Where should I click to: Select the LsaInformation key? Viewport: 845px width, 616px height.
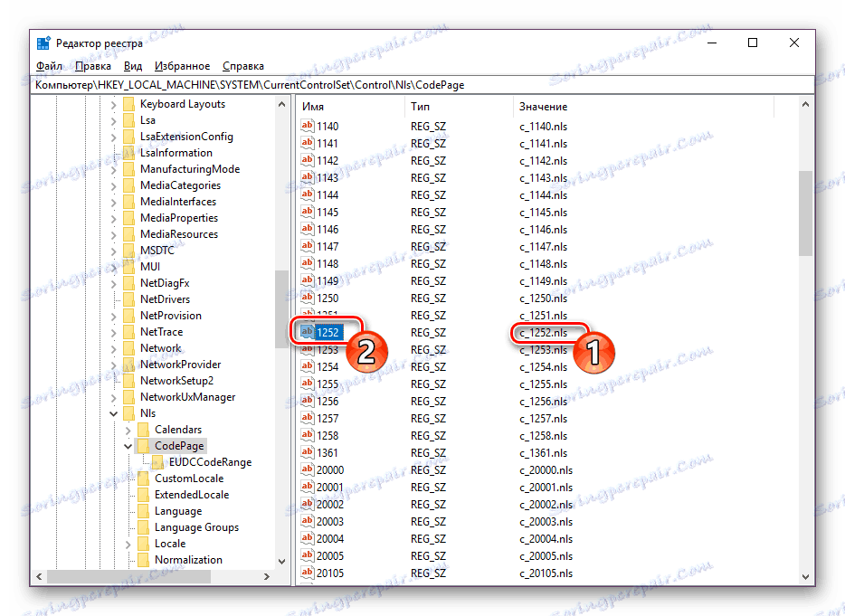(x=176, y=153)
